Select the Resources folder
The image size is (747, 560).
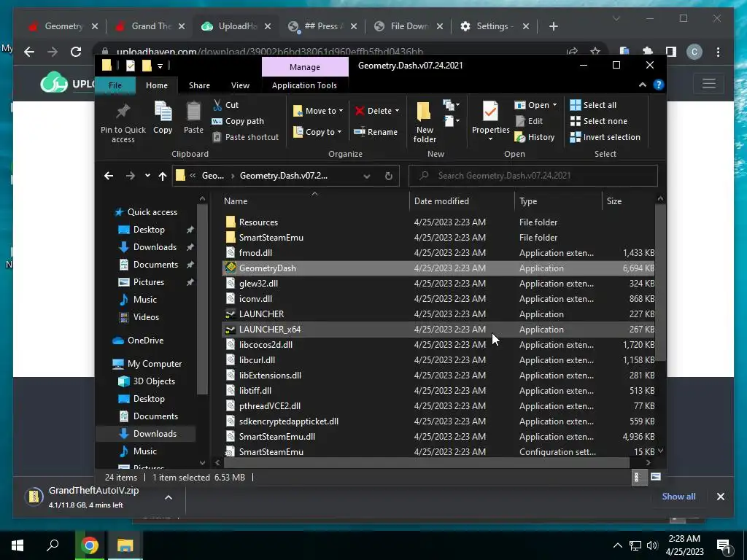tap(438, 222)
